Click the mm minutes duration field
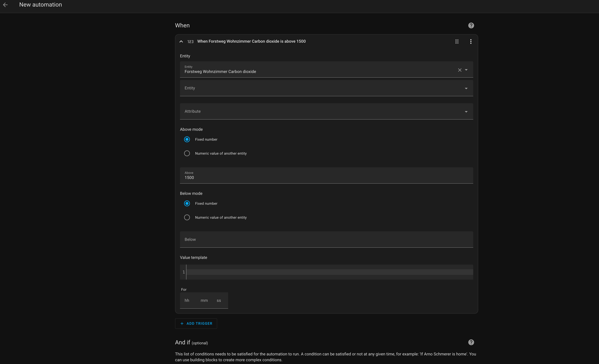 pos(204,301)
